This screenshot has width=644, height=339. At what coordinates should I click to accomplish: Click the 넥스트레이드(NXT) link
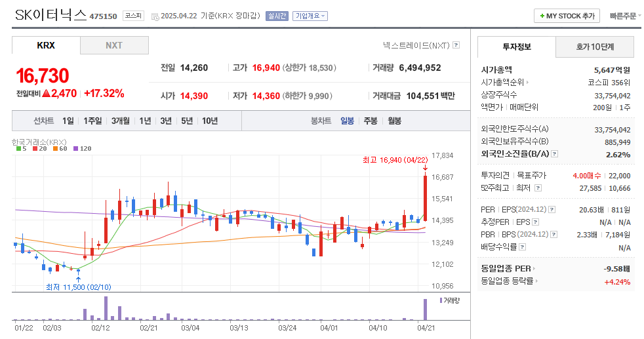pyautogui.click(x=416, y=45)
